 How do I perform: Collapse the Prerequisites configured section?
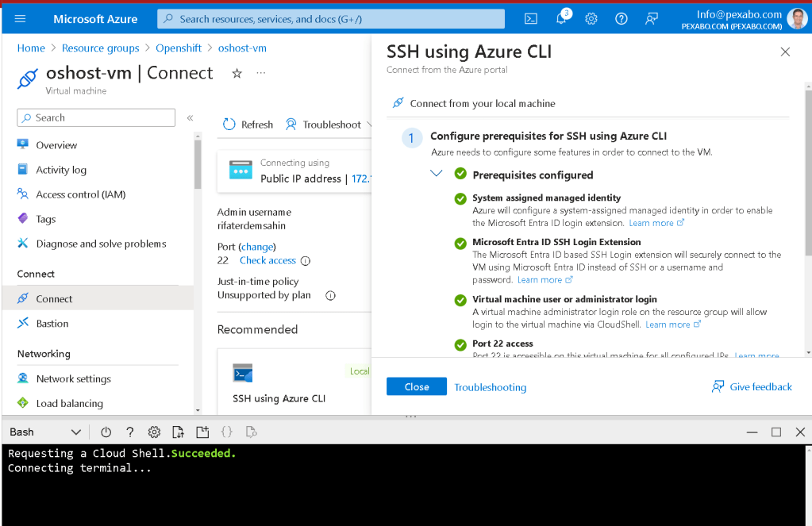tap(437, 174)
